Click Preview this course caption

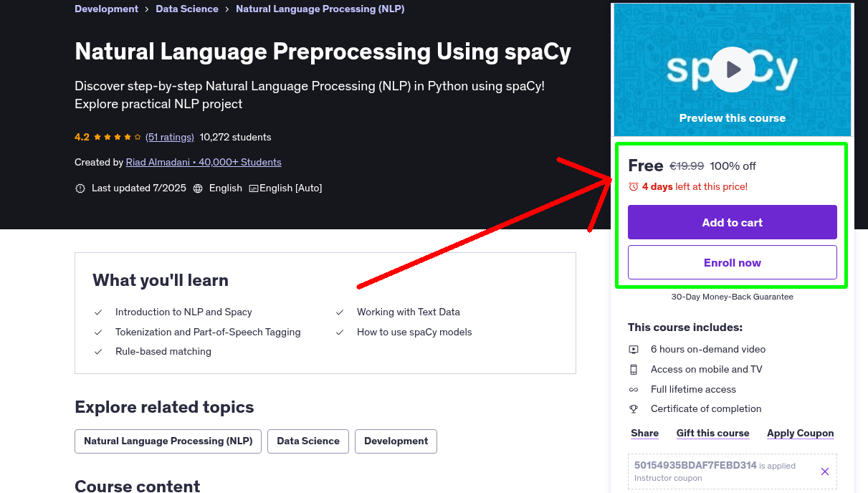coord(732,118)
